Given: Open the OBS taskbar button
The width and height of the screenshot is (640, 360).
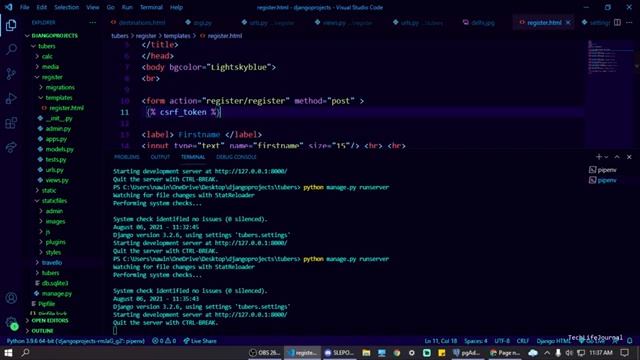Looking at the screenshot, I should (264, 352).
